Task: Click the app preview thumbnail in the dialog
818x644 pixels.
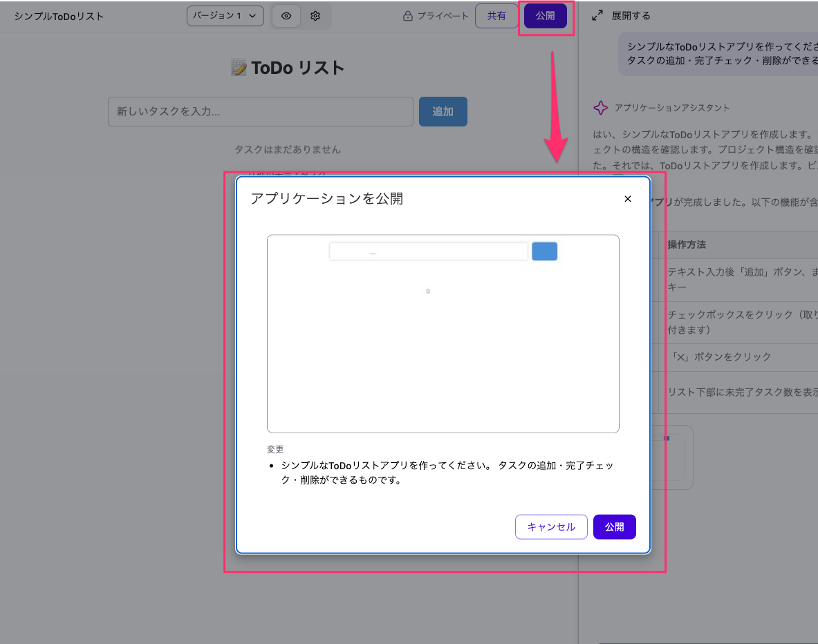Action: point(443,334)
